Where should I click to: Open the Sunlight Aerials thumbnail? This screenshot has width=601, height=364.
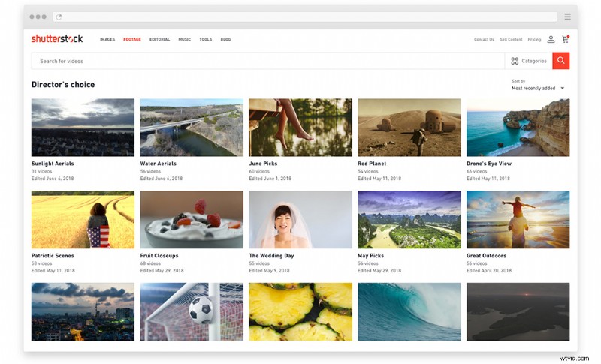click(83, 128)
